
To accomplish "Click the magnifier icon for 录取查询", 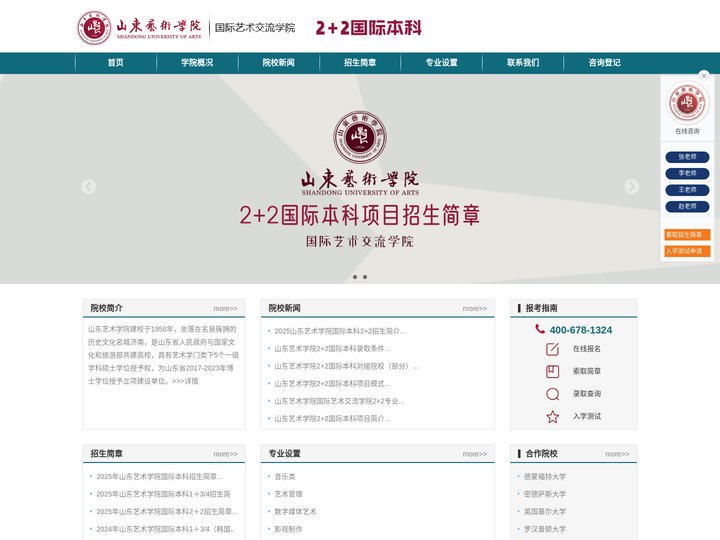I will coord(552,394).
